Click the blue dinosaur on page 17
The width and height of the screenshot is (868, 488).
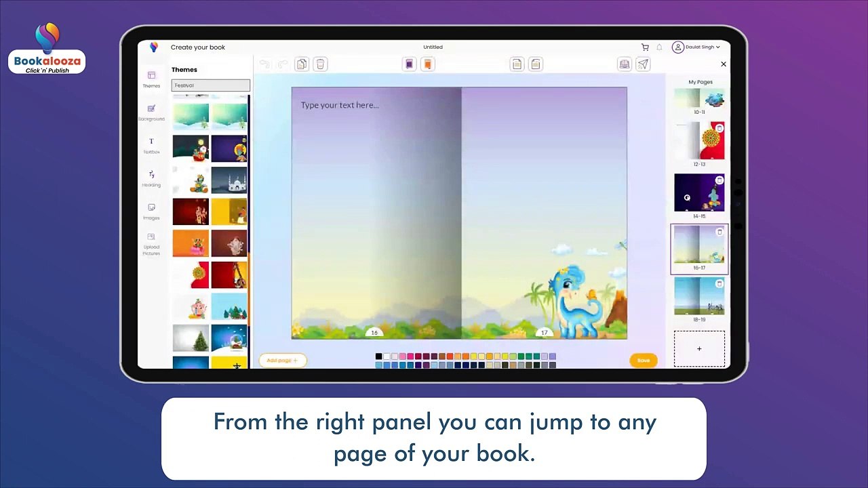click(577, 302)
